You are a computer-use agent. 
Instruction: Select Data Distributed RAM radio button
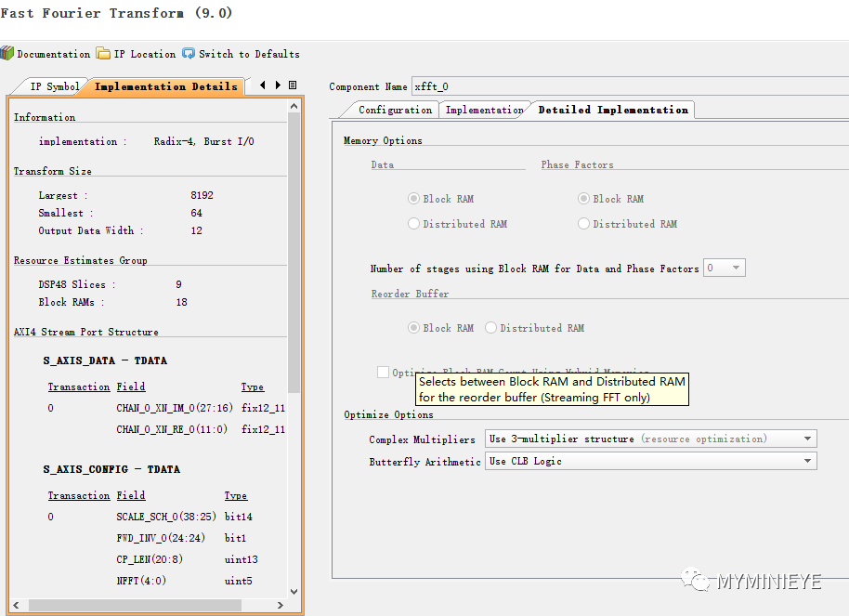413,224
